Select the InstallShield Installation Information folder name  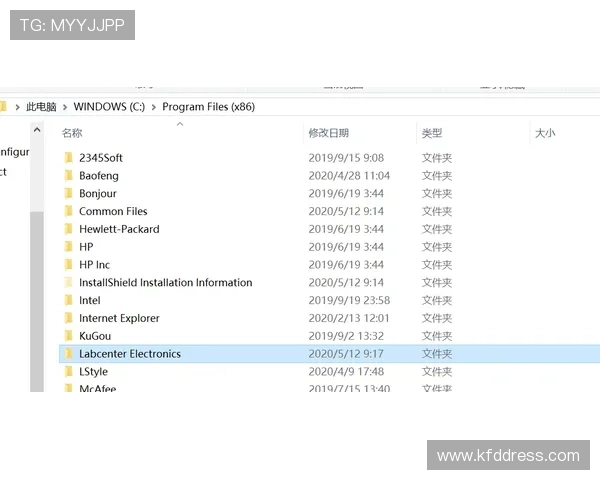(165, 283)
